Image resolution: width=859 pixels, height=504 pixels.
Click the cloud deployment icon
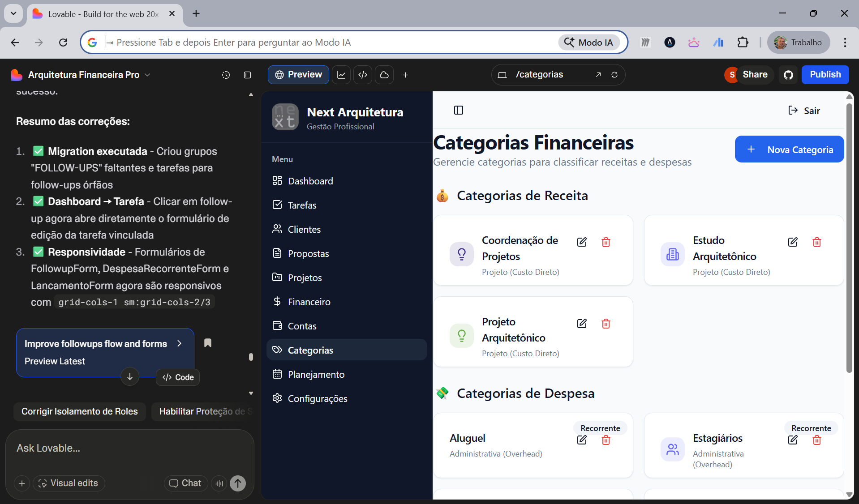tap(384, 75)
